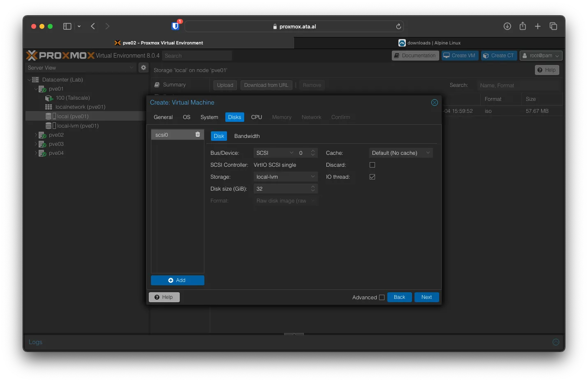Click the Safari address bar
588x382 pixels.
point(294,26)
